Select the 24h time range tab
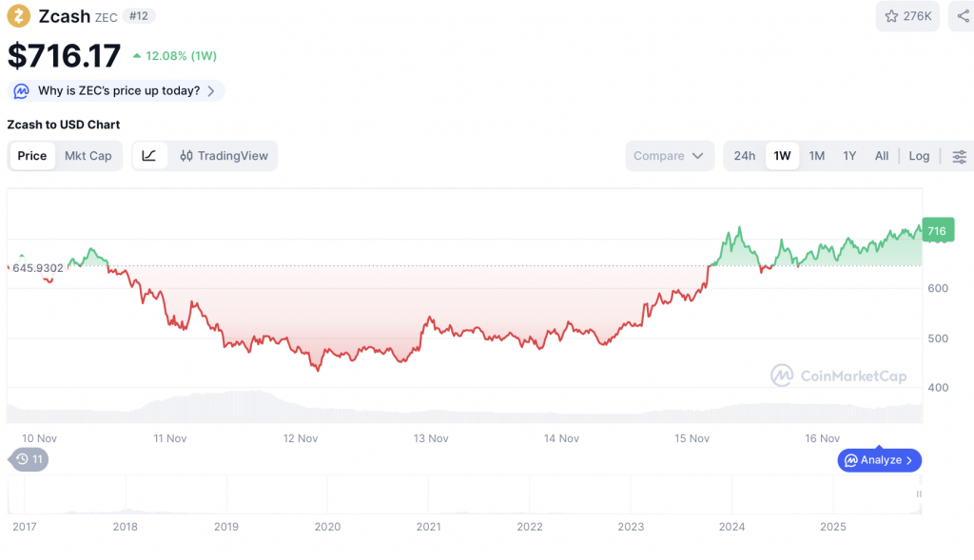 pyautogui.click(x=745, y=156)
